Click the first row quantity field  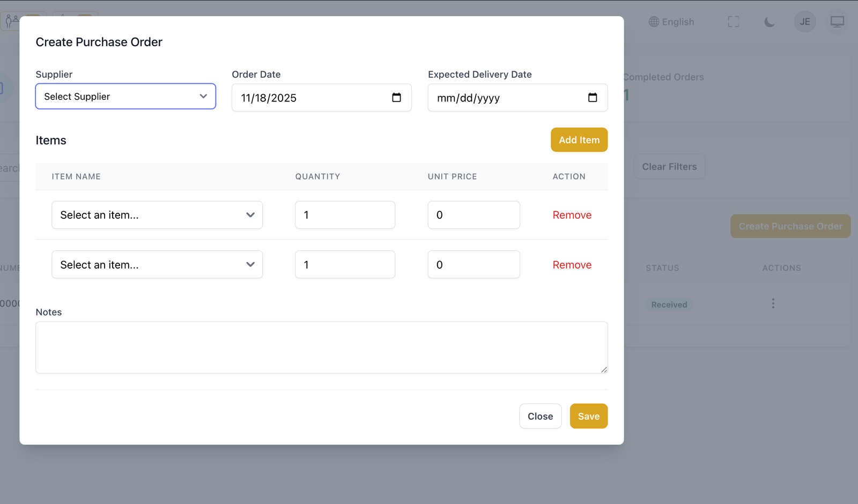345,215
